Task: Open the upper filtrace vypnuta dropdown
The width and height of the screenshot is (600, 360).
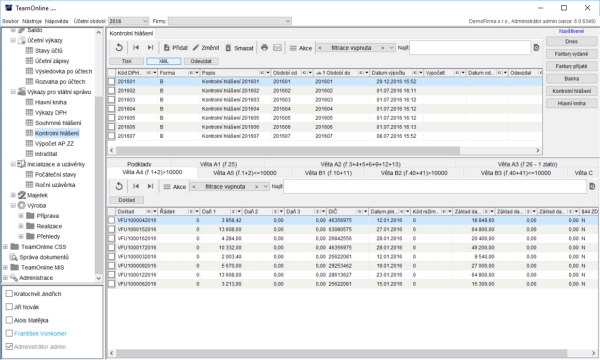Action: [356, 48]
